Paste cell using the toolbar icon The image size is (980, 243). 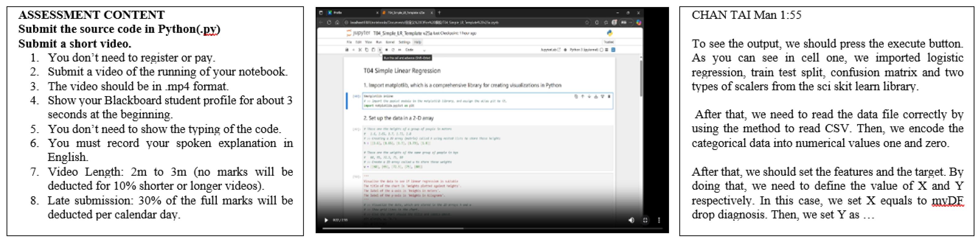373,50
